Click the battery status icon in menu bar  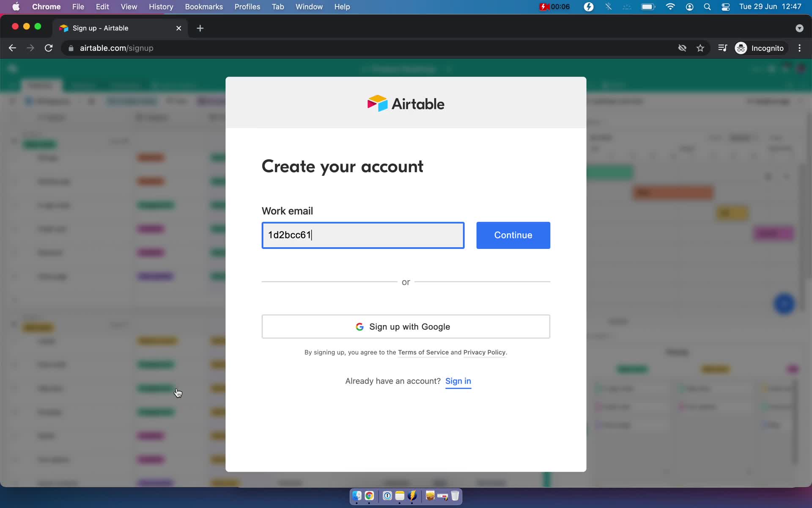(x=648, y=6)
